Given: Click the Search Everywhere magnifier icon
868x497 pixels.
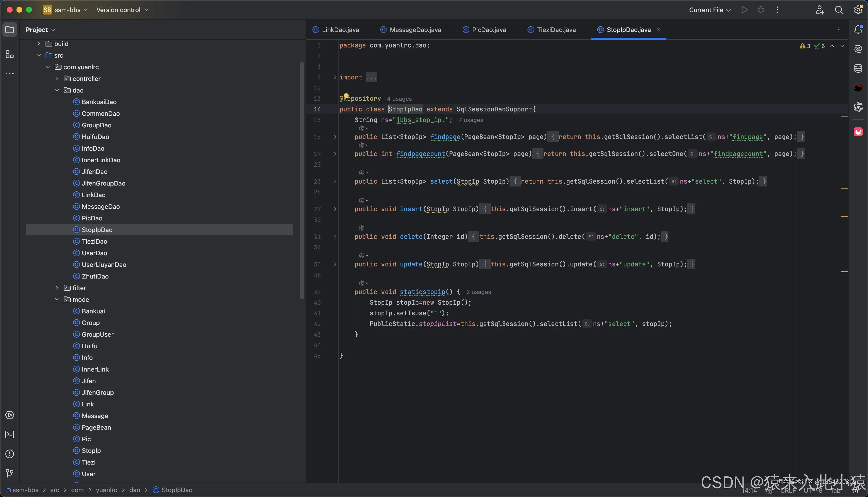Looking at the screenshot, I should (839, 10).
